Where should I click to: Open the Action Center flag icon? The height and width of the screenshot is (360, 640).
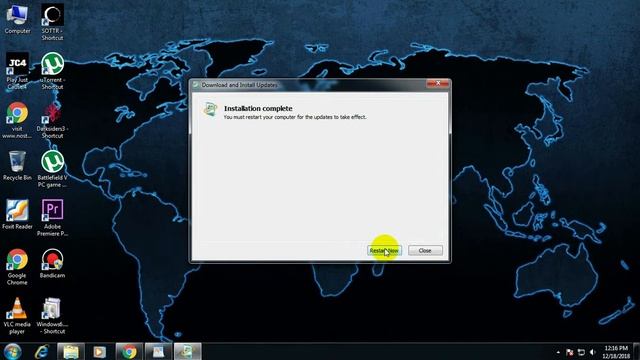[x=570, y=352]
